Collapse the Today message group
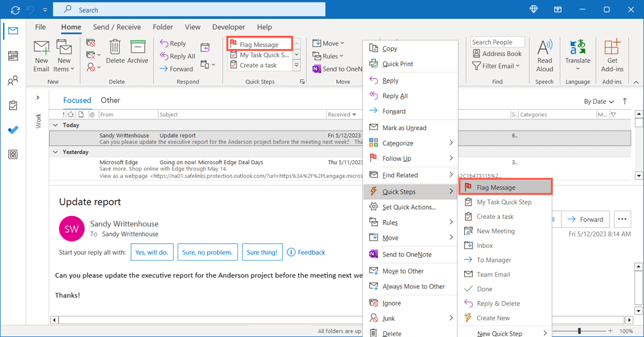Viewport: 644px width, 337px height. (55, 125)
